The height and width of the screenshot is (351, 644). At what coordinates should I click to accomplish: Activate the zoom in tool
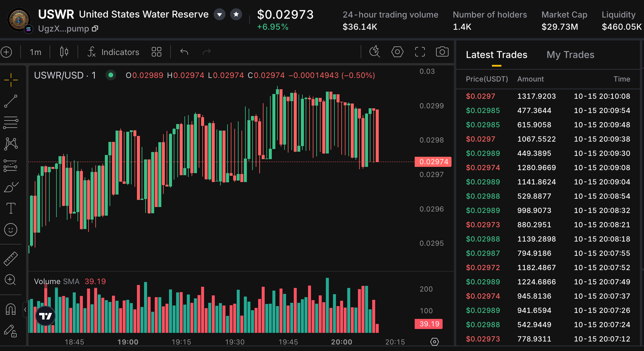coord(10,280)
